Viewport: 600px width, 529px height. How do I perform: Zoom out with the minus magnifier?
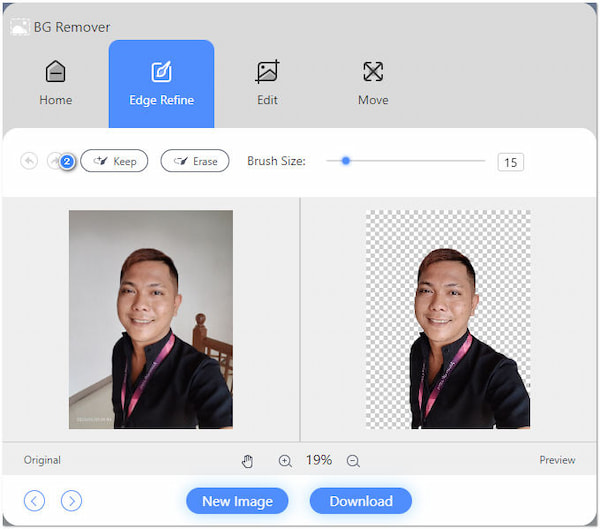click(x=353, y=460)
